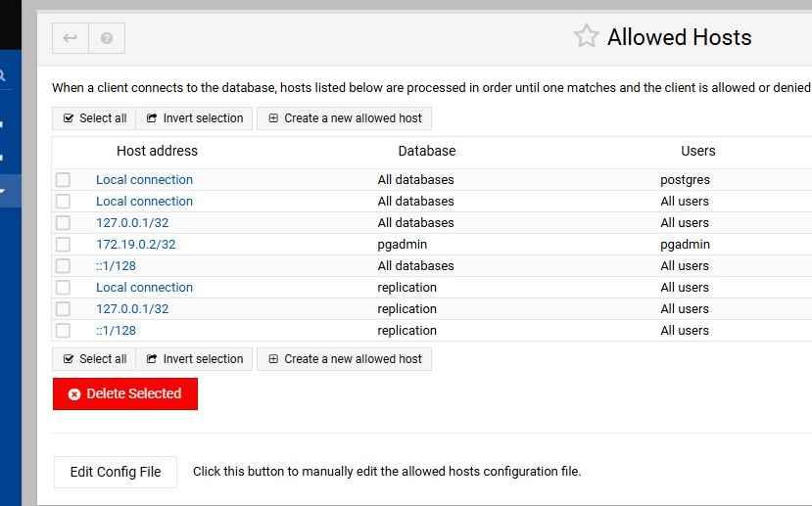Screen dimensions: 812x506
Task: Open the help question mark icon
Action: (107, 38)
